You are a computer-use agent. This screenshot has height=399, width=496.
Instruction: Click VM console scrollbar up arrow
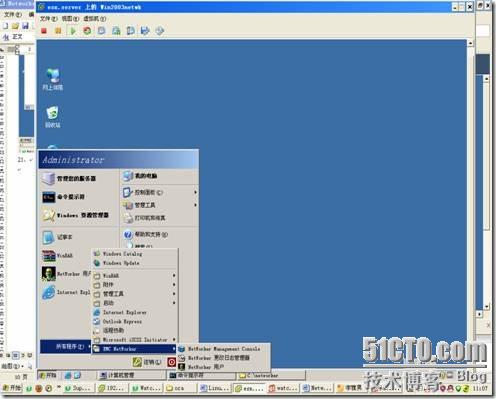coord(470,43)
